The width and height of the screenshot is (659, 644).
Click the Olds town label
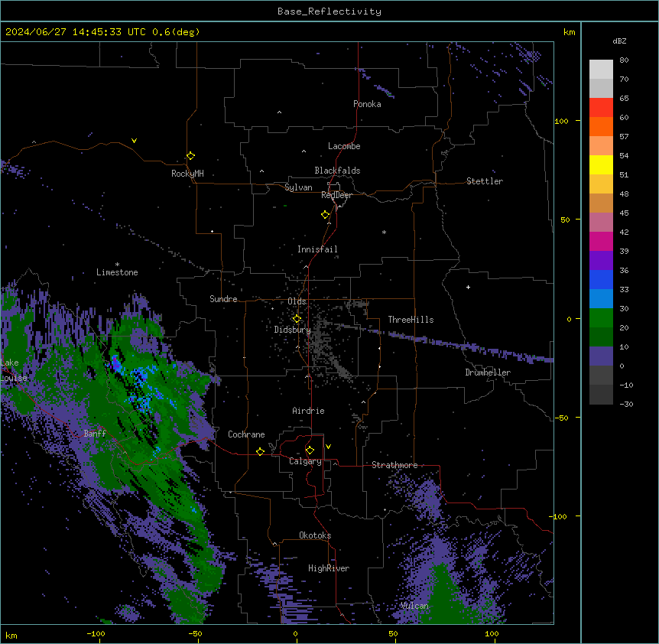(297, 301)
